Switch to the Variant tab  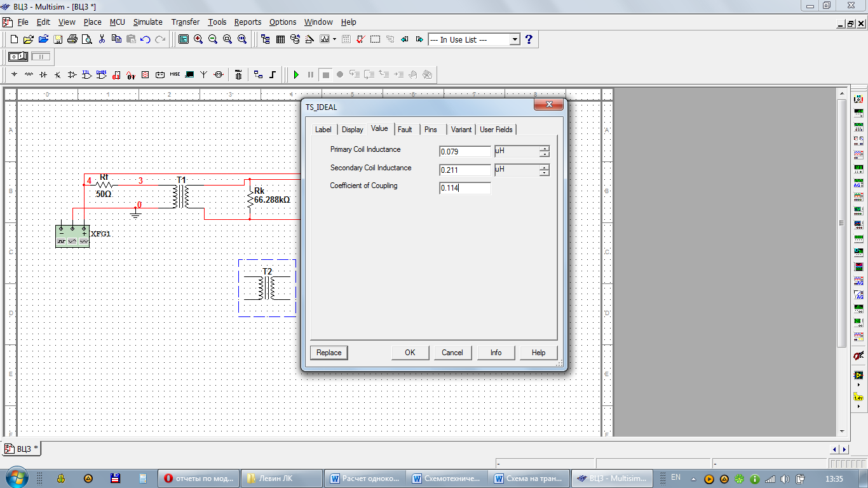pyautogui.click(x=461, y=130)
